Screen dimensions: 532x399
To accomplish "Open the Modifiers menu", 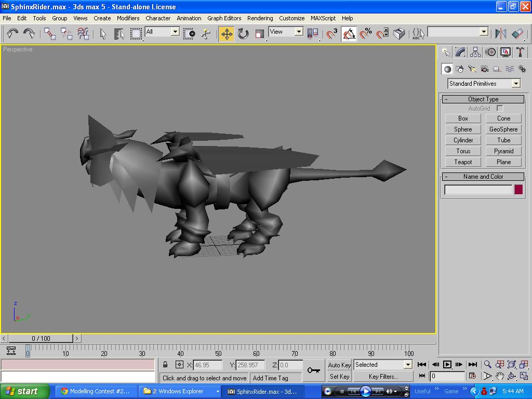I will 128,18.
